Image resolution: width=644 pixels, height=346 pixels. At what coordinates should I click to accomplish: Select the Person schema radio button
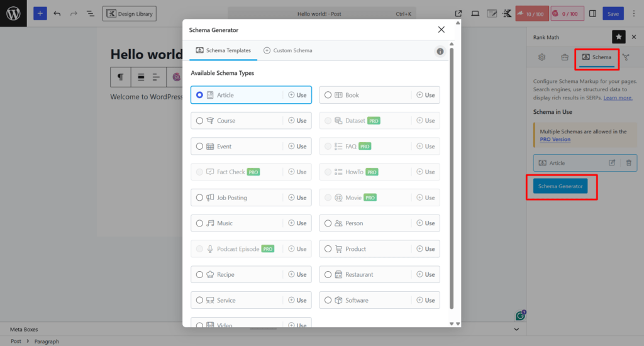328,223
